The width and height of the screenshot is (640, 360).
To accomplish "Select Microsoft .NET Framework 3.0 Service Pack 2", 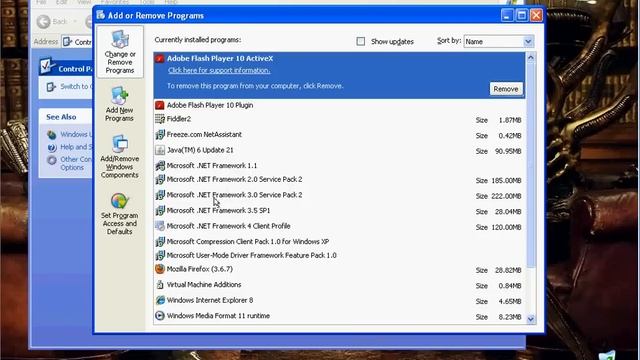I will [x=340, y=195].
